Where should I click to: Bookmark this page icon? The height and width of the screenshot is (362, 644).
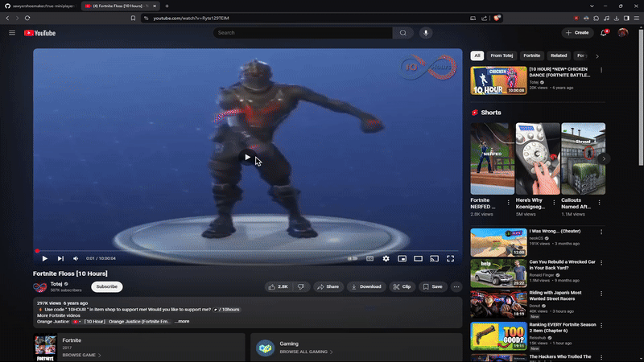coord(133,18)
